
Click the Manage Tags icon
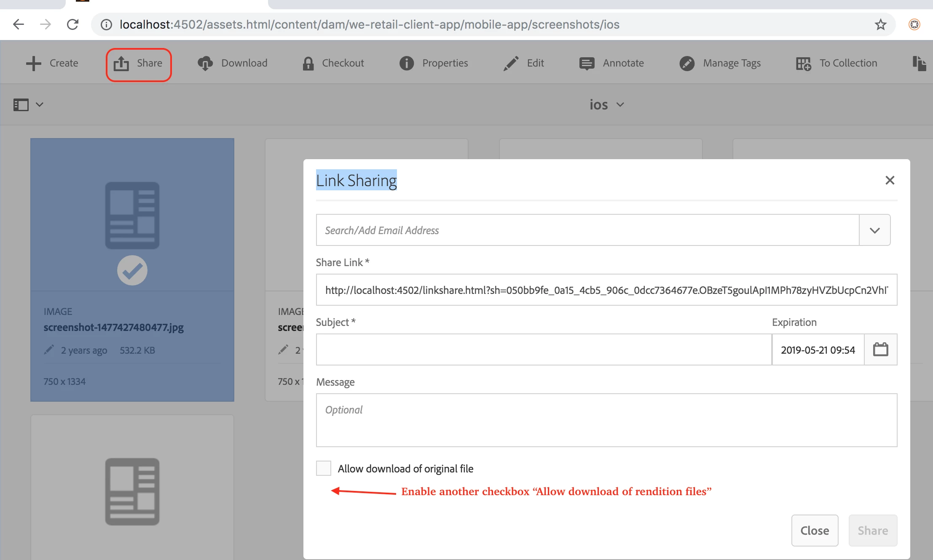coord(687,64)
